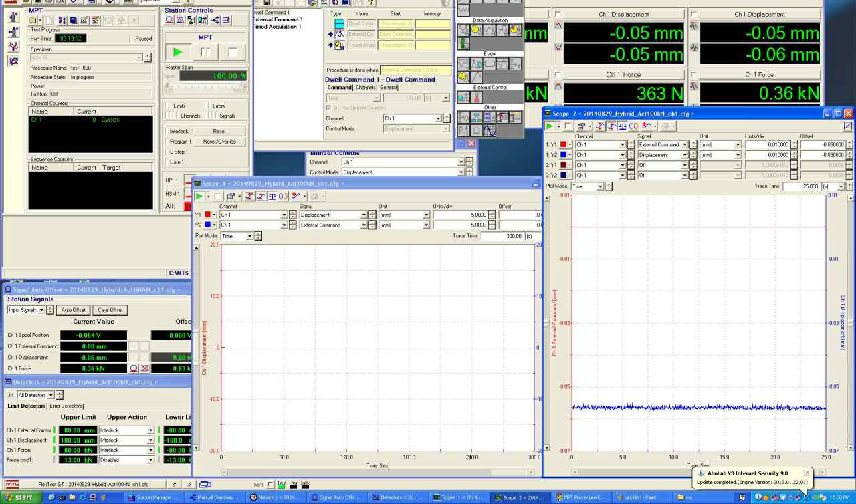Open Ch 1 Displacement Upper Action Interlock dropdown
The width and height of the screenshot is (856, 504).
(150, 440)
